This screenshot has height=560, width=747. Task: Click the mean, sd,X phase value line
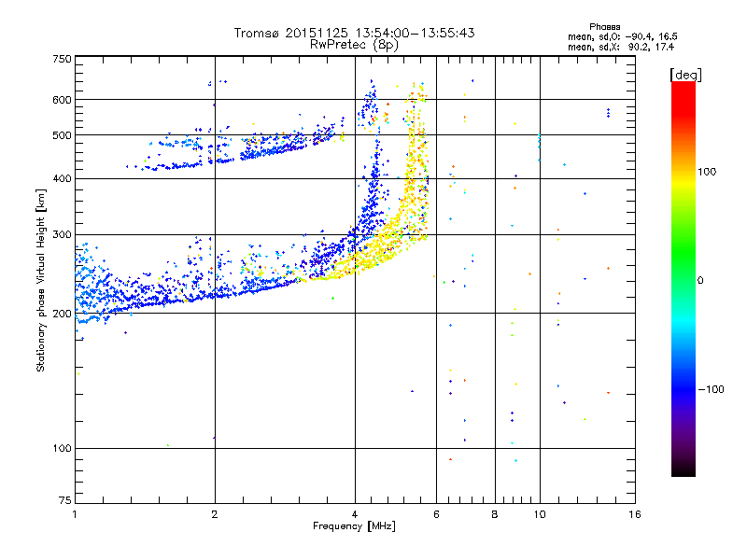(x=621, y=47)
